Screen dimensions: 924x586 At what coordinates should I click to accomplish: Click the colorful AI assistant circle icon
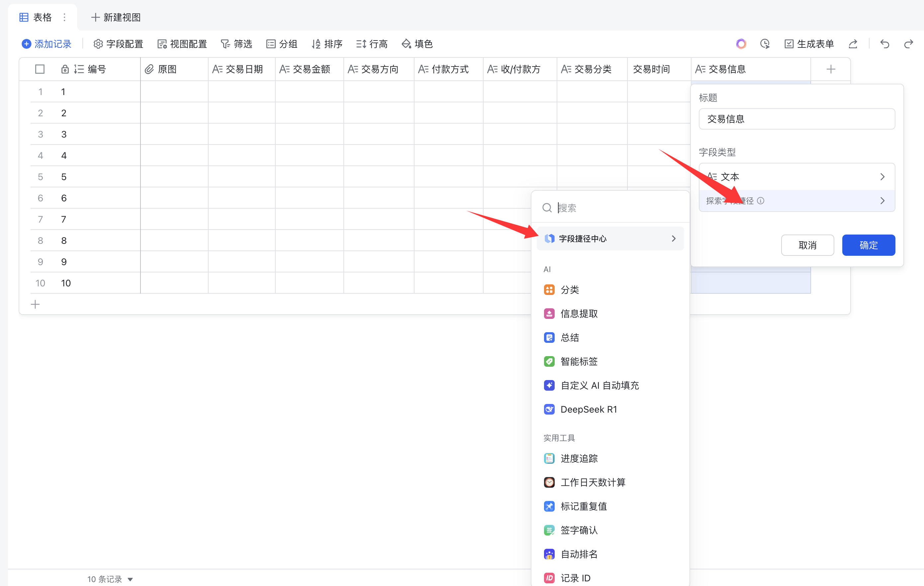coord(741,44)
